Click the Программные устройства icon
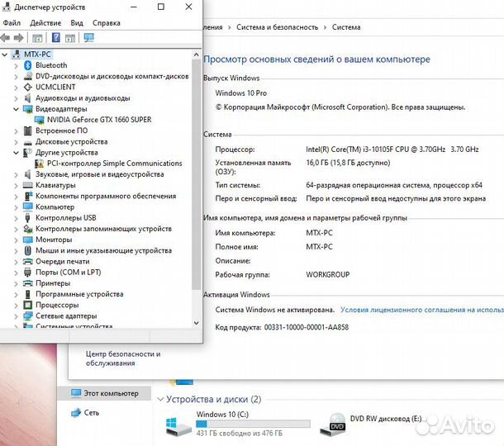Viewport: 504px width, 446px height. click(28, 294)
